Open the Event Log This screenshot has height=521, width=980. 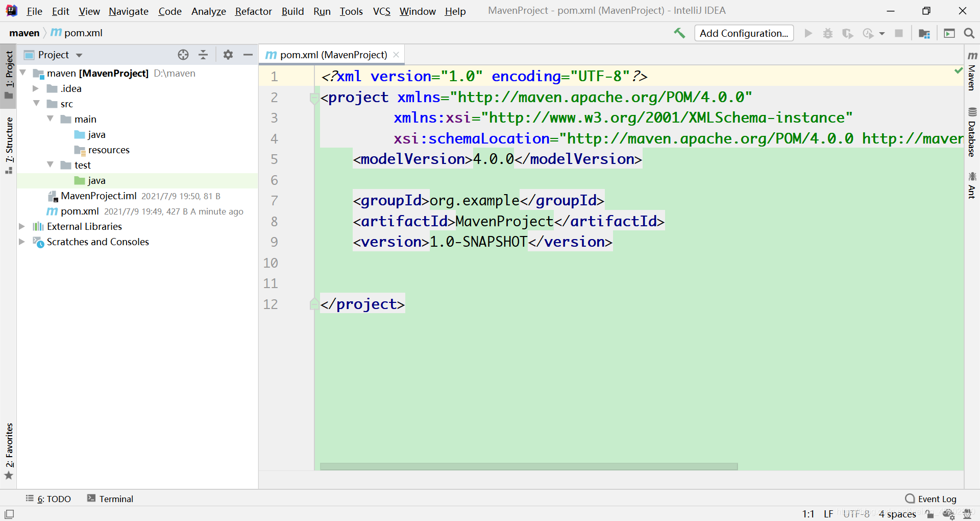pos(931,499)
